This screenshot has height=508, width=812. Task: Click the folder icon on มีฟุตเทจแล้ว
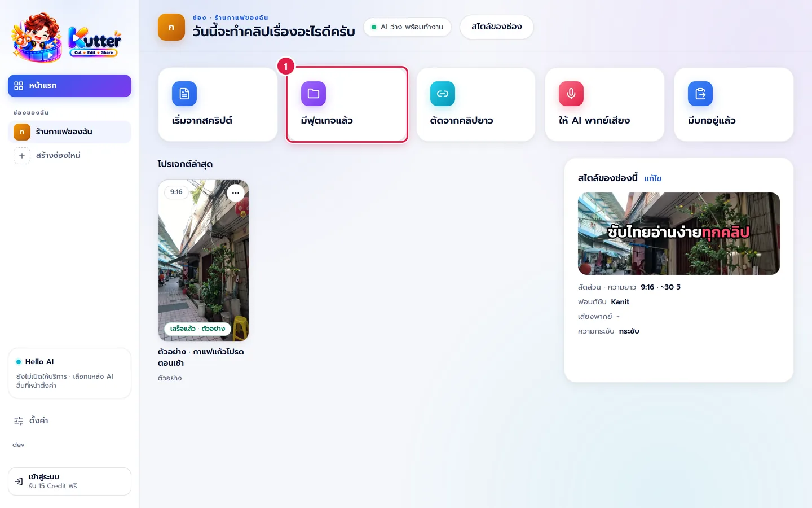point(314,94)
